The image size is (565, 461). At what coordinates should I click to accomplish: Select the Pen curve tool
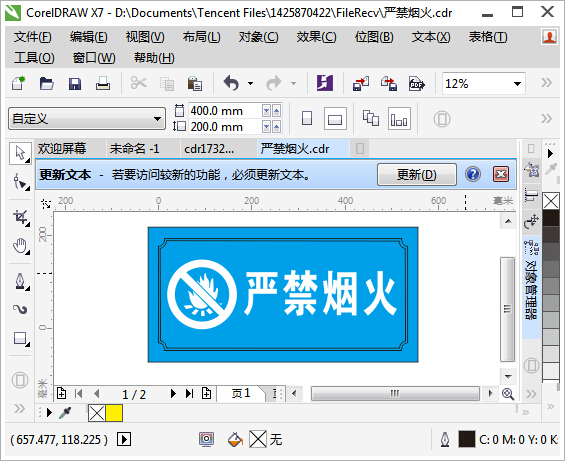pyautogui.click(x=21, y=282)
